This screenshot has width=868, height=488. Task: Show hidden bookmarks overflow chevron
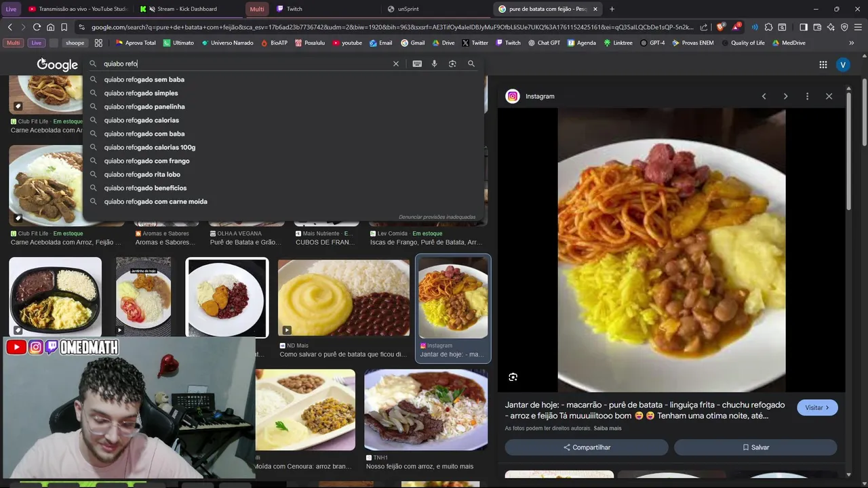[x=852, y=43]
